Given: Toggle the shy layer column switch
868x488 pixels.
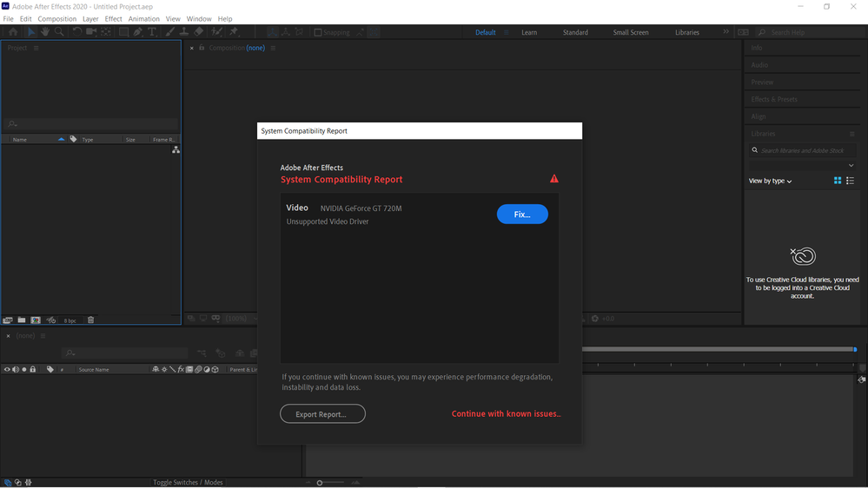Looking at the screenshot, I should pyautogui.click(x=156, y=369).
